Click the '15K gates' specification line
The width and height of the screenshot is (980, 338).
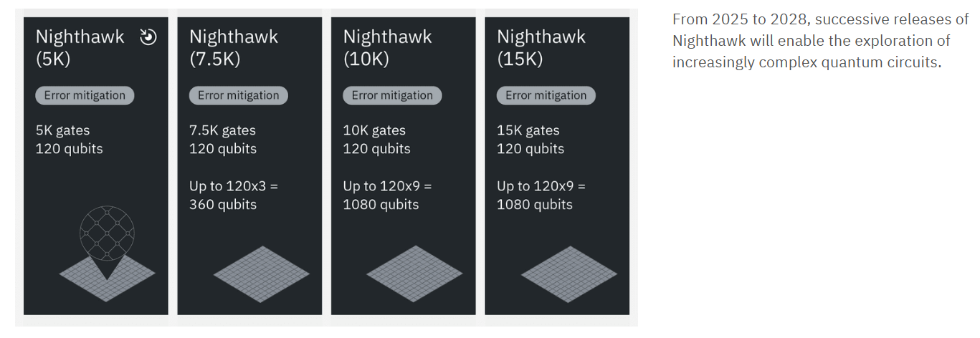coord(528,130)
